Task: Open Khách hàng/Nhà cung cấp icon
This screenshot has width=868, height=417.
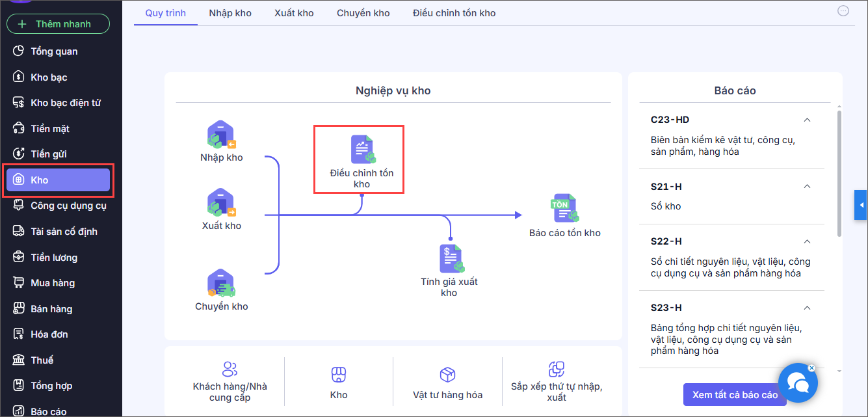Action: pos(230,370)
